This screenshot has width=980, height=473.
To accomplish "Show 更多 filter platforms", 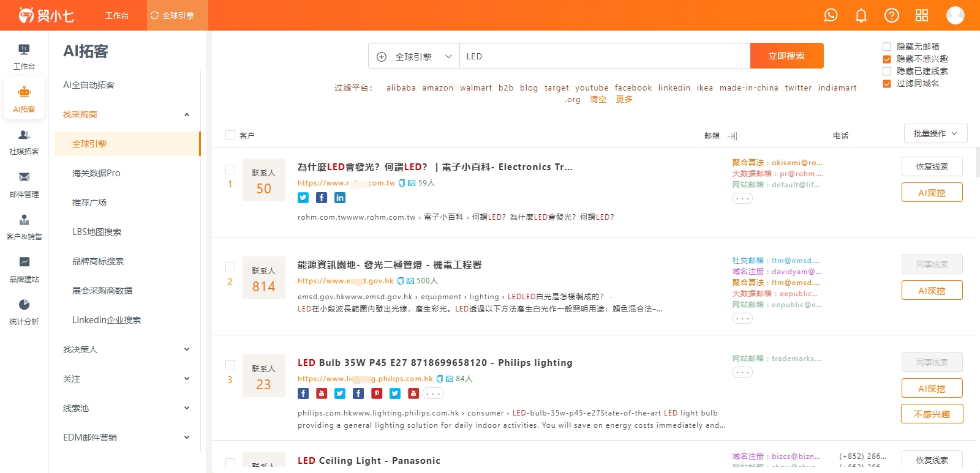I will point(624,99).
